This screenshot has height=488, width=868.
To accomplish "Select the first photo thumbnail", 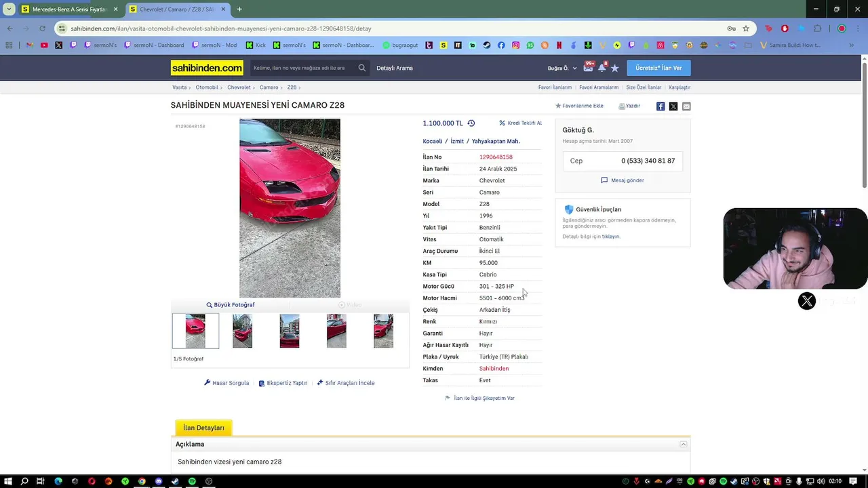I will (x=195, y=331).
